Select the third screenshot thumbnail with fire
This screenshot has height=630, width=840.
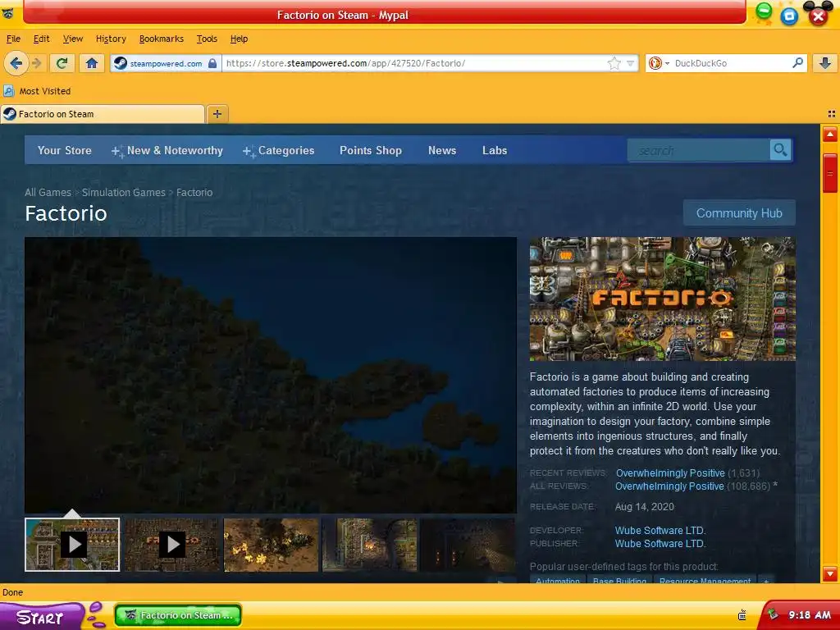[271, 545]
